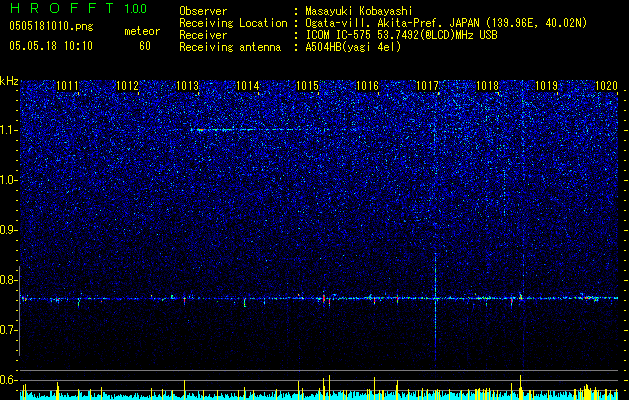Image resolution: width=629 pixels, height=400 pixels.
Task: Click the 1020 time axis marker
Action: point(607,85)
